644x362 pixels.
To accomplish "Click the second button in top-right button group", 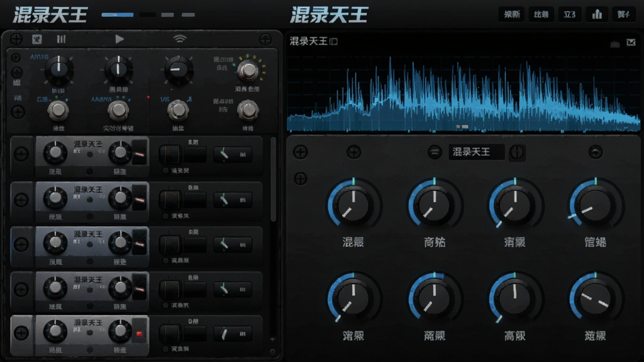I will pos(541,15).
